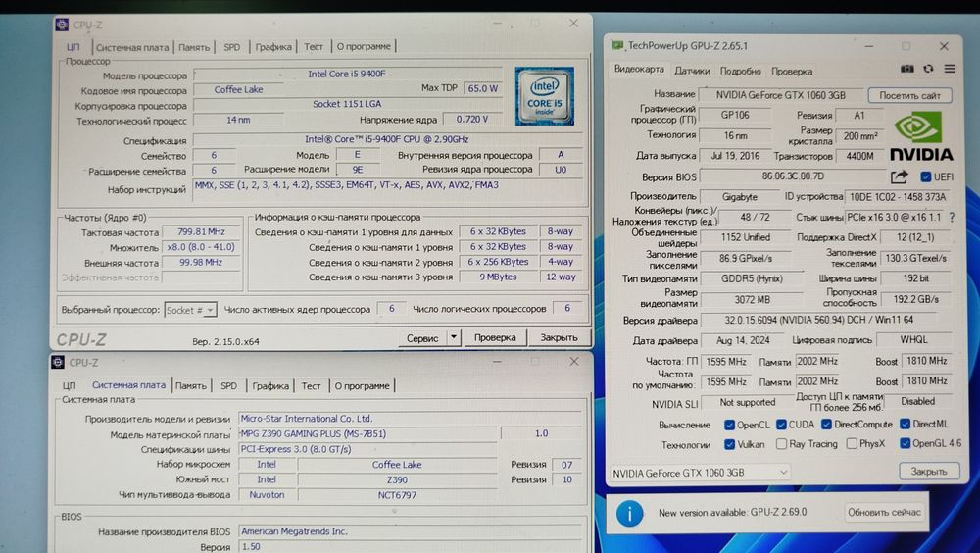
Task: Click the 9 MBytes level 3 cache value
Action: click(498, 276)
